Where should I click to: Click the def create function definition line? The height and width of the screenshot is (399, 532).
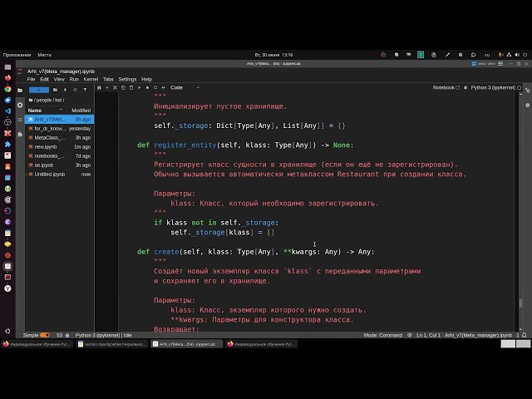coord(255,252)
